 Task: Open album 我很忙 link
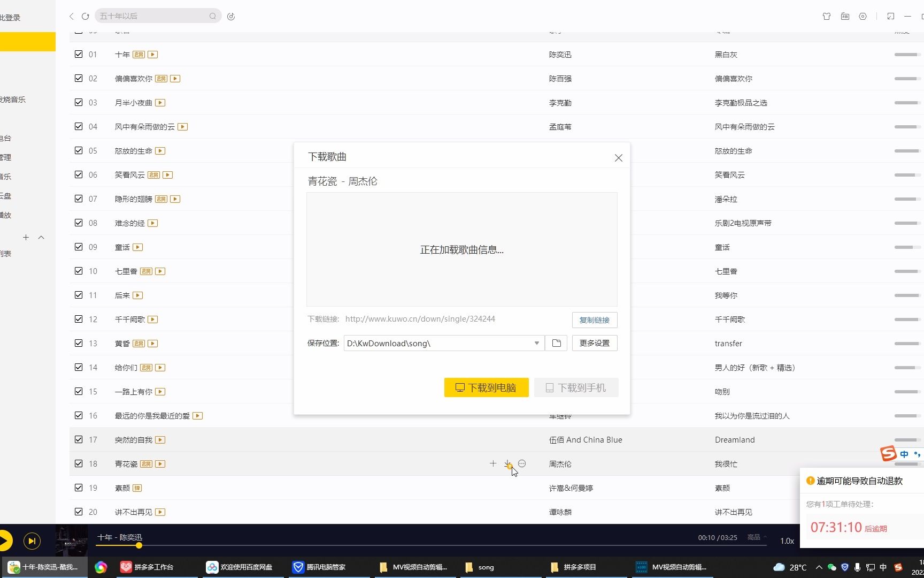pos(726,464)
